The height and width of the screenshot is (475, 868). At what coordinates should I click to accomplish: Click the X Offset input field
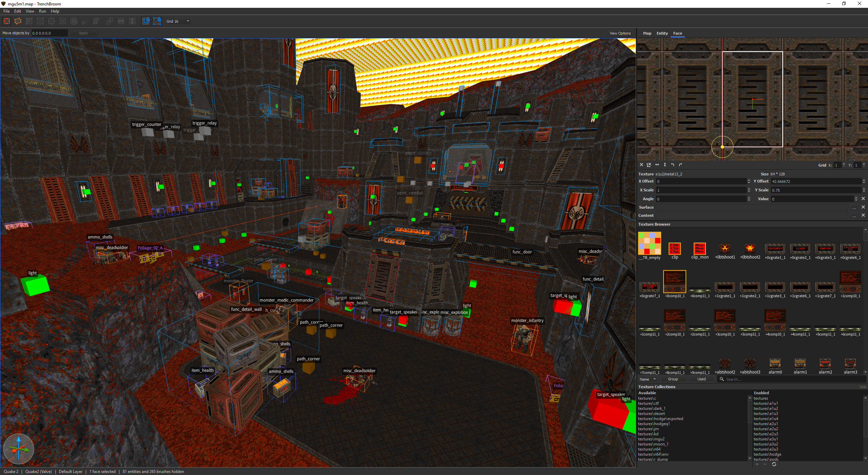701,181
